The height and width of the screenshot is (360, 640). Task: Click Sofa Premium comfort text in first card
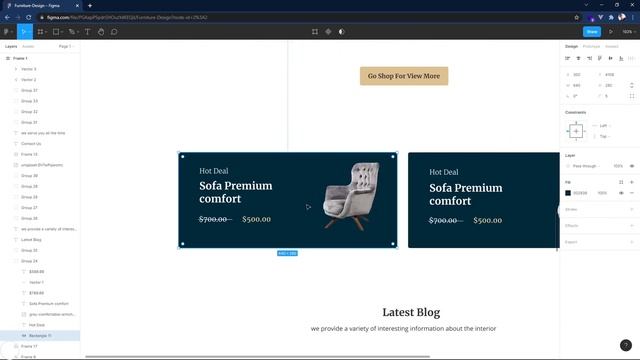pos(236,192)
